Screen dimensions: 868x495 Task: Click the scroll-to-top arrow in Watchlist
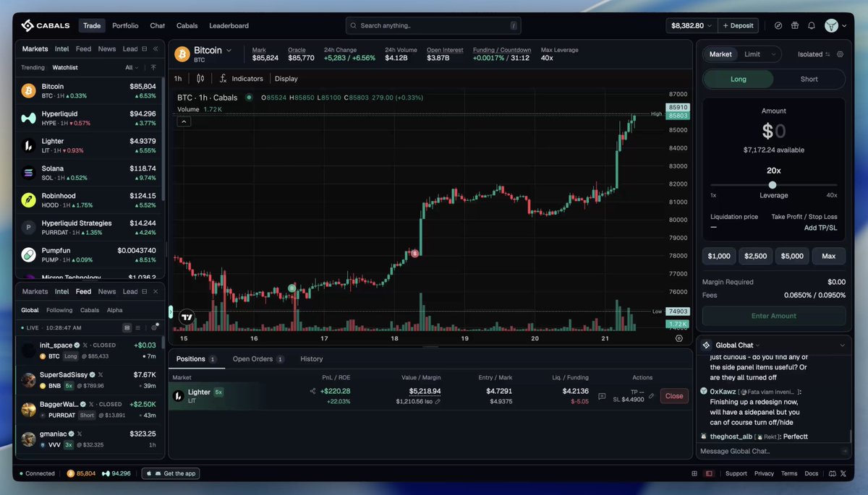click(153, 67)
